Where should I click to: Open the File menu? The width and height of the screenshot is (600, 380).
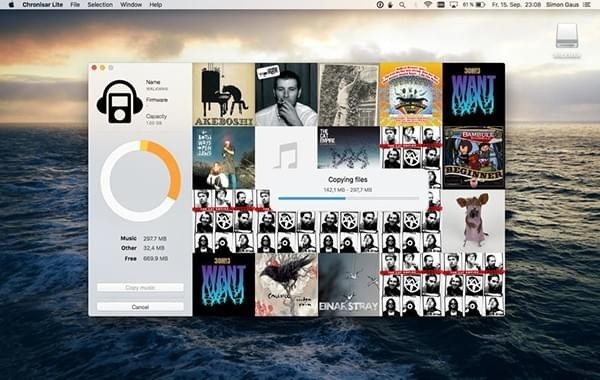75,5
